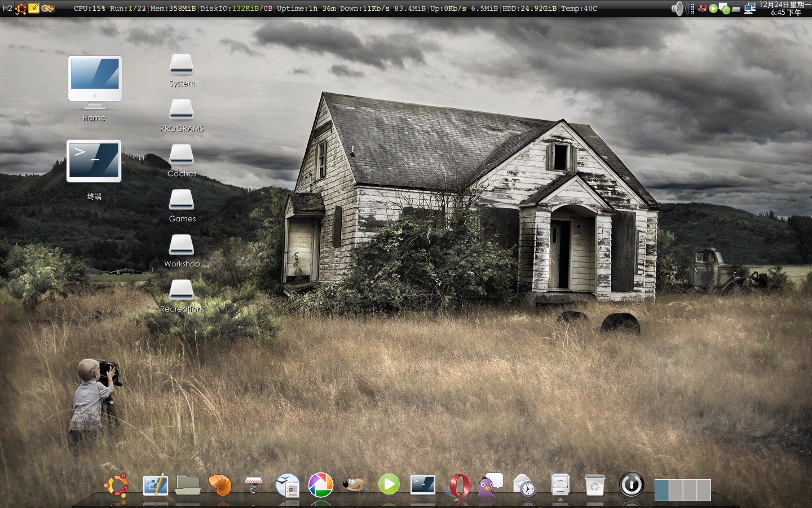812x508 pixels.
Task: Open the PROGRAMS drive icon
Action: click(x=182, y=110)
